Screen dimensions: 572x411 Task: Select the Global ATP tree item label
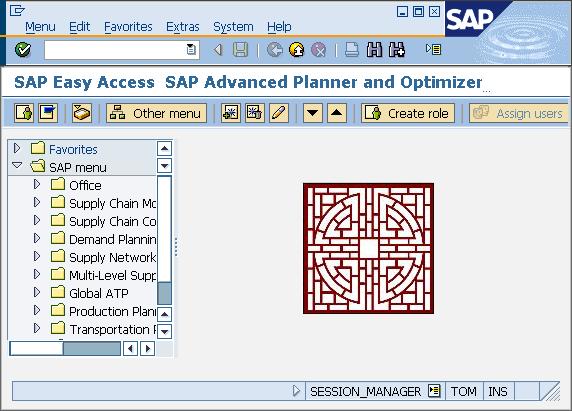(99, 293)
